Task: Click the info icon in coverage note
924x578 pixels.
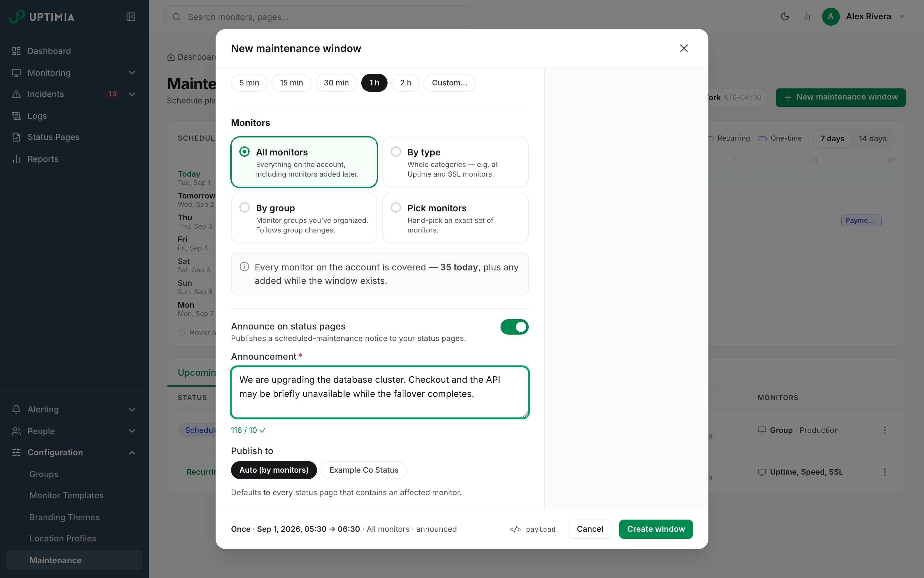Action: (x=244, y=267)
